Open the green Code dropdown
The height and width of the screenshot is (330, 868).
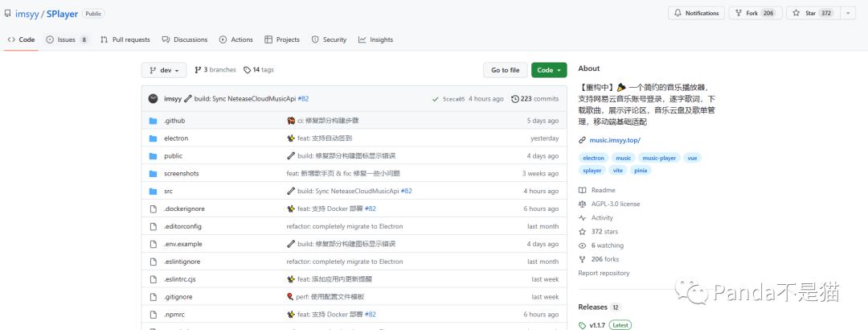(x=549, y=71)
